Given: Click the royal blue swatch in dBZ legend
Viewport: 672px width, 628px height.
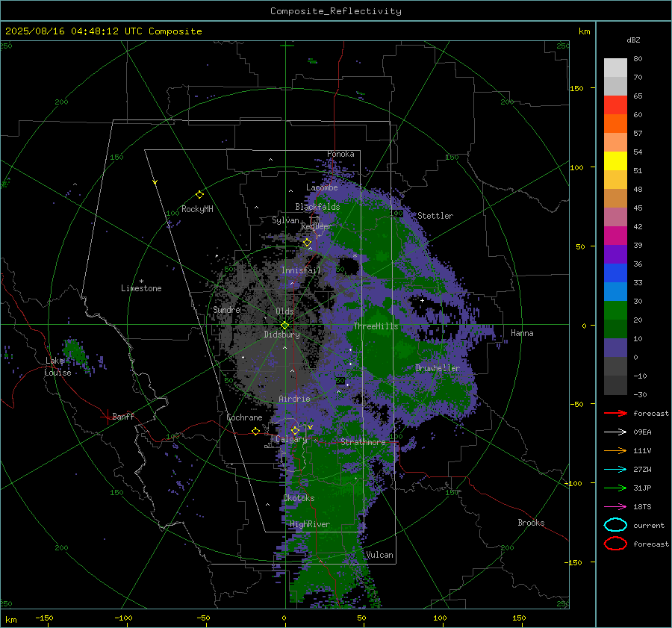Looking at the screenshot, I should pos(615,273).
